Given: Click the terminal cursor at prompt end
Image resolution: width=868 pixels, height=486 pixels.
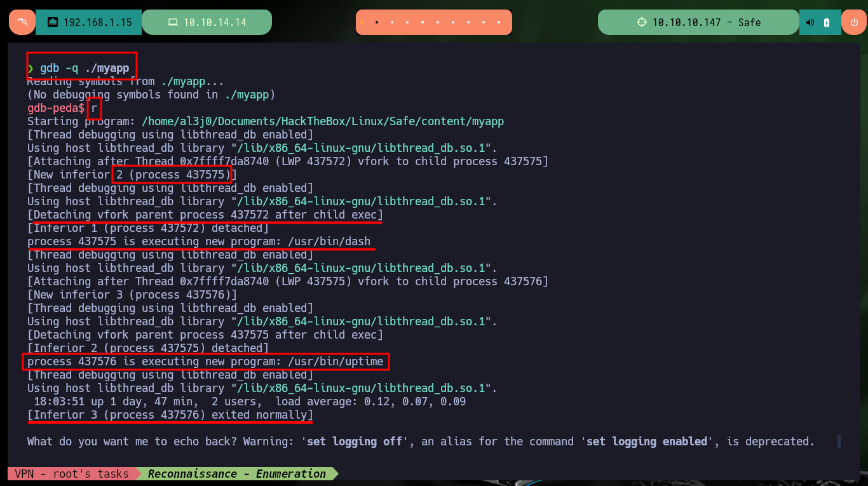Looking at the screenshot, I should tap(839, 441).
